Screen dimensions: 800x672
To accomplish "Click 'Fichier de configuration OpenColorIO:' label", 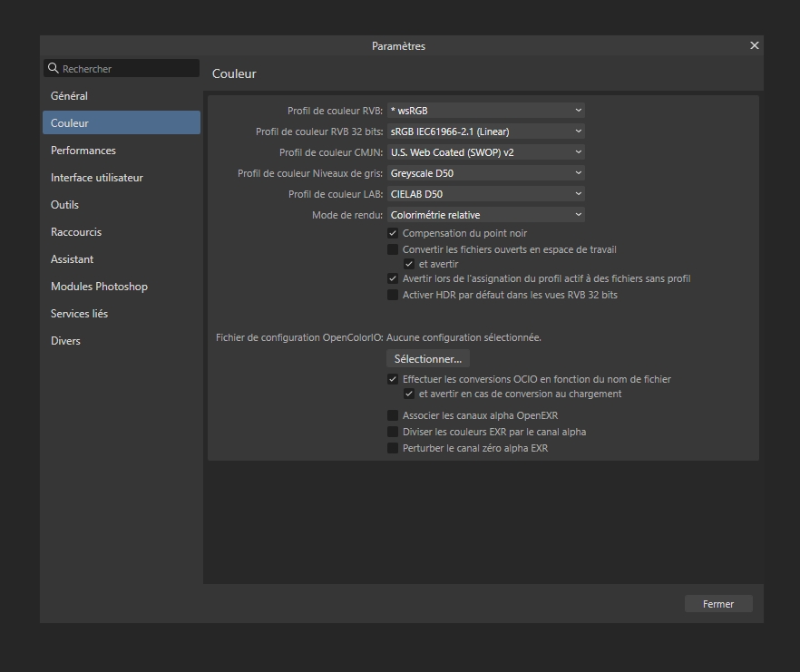I will point(299,337).
